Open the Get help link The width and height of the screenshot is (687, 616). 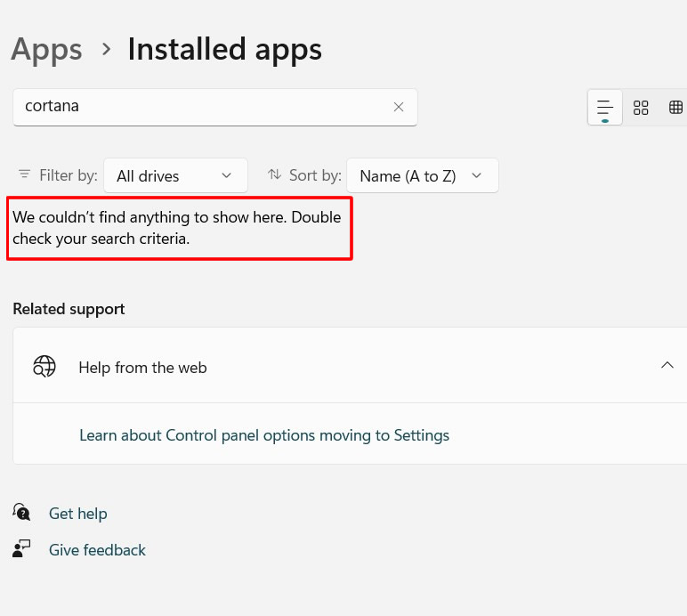77,514
